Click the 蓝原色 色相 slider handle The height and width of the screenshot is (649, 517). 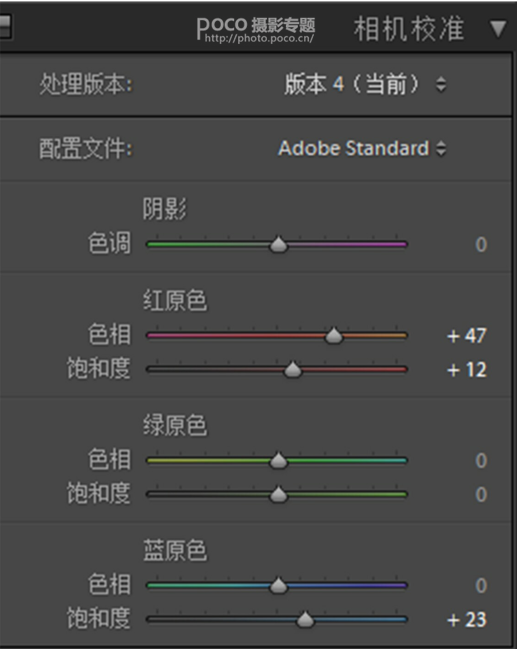click(279, 586)
